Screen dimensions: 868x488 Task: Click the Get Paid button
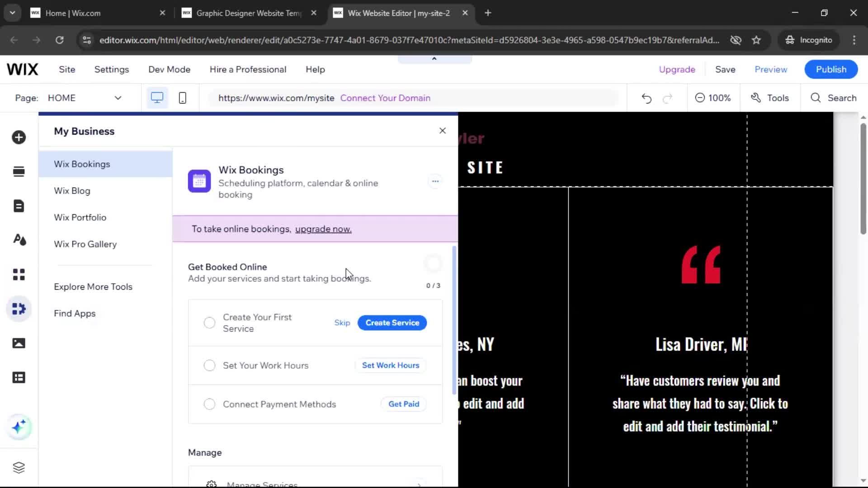pyautogui.click(x=404, y=404)
